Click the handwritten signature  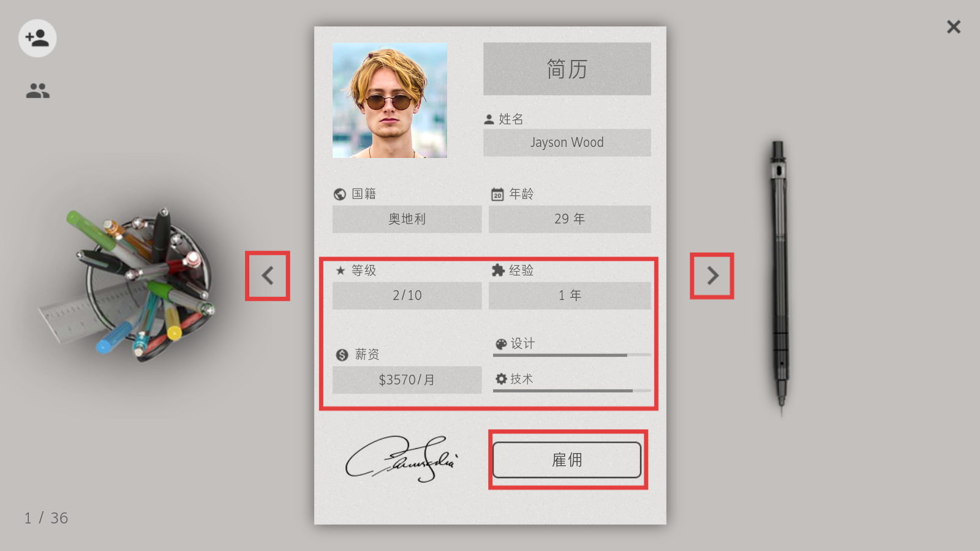point(402,459)
